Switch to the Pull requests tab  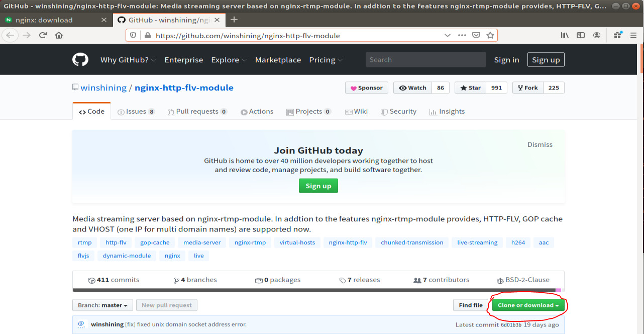[198, 112]
